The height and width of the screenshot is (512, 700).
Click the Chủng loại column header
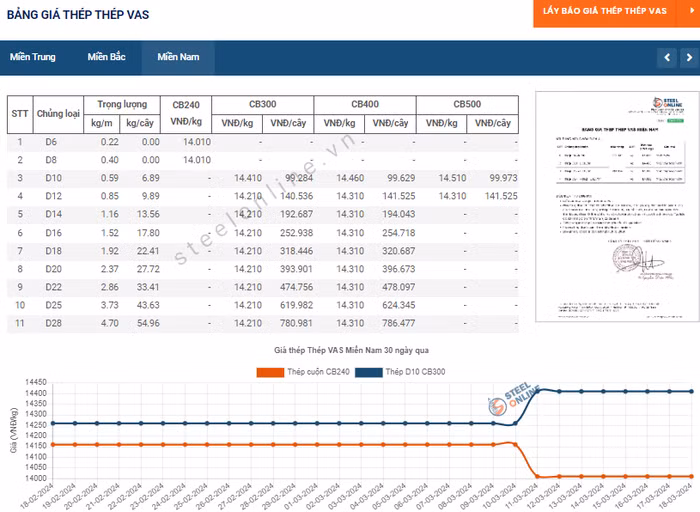click(x=58, y=114)
